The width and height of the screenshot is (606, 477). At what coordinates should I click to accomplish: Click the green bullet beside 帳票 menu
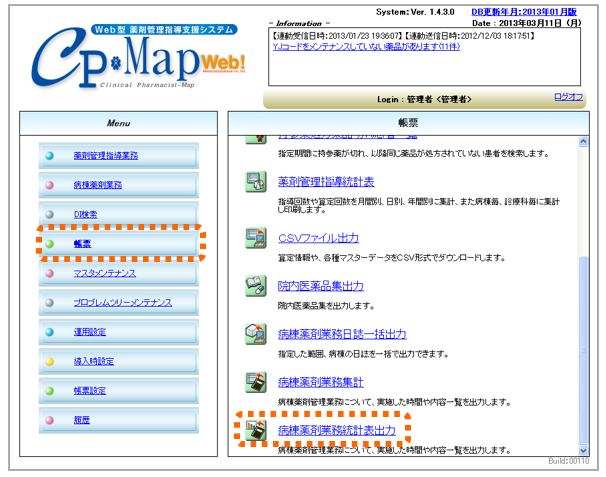[x=50, y=243]
